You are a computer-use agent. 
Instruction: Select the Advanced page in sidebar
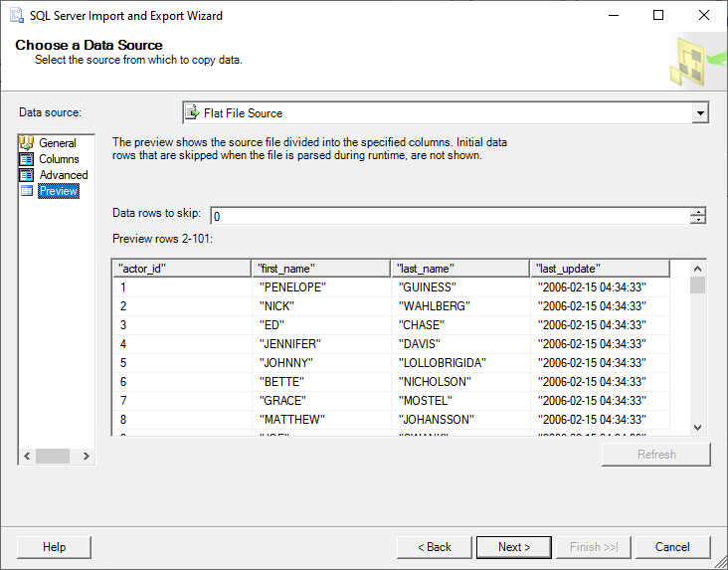pos(64,175)
